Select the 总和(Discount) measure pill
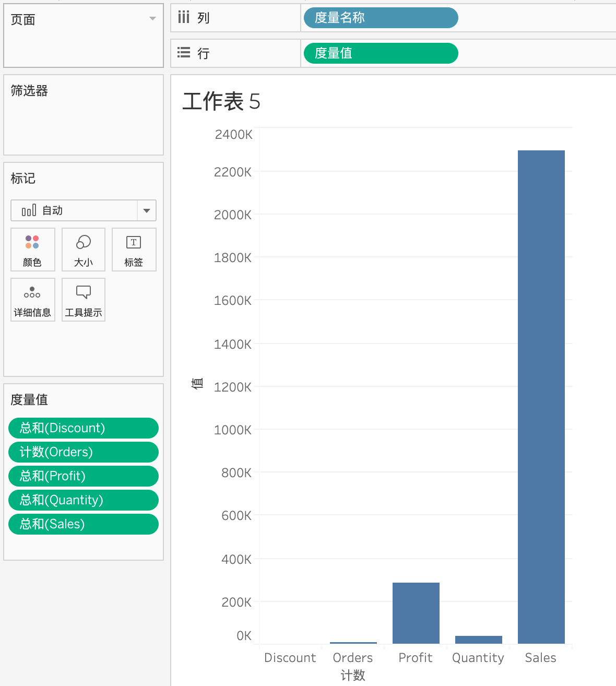This screenshot has width=616, height=686. pos(83,428)
